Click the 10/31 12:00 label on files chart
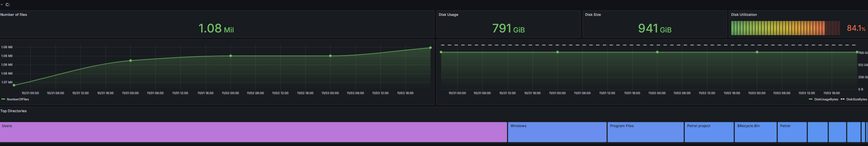The width and height of the screenshot is (868, 146). 80,93
